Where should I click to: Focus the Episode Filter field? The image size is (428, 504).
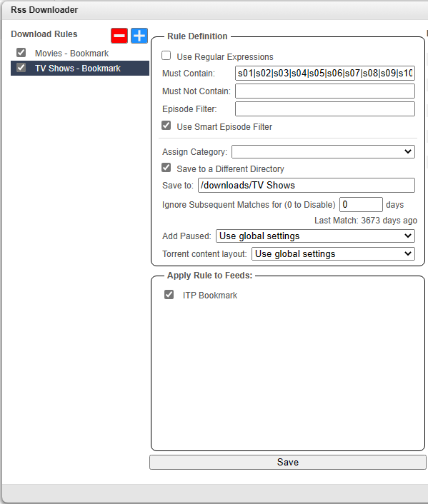[x=325, y=109]
